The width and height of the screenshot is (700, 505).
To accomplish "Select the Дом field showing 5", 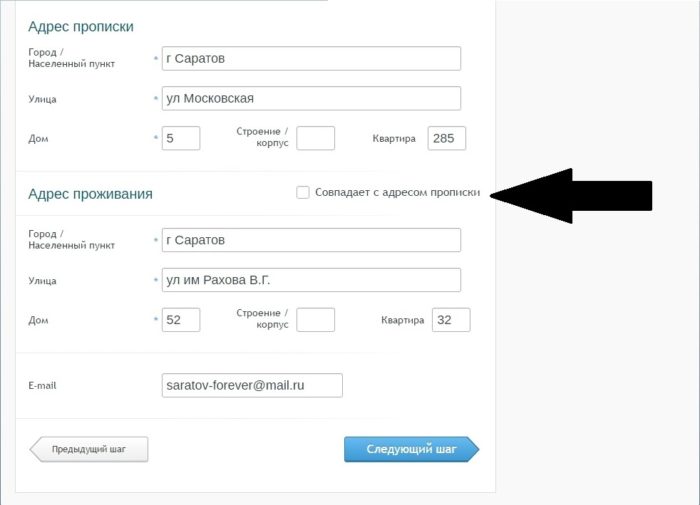I will [x=180, y=138].
